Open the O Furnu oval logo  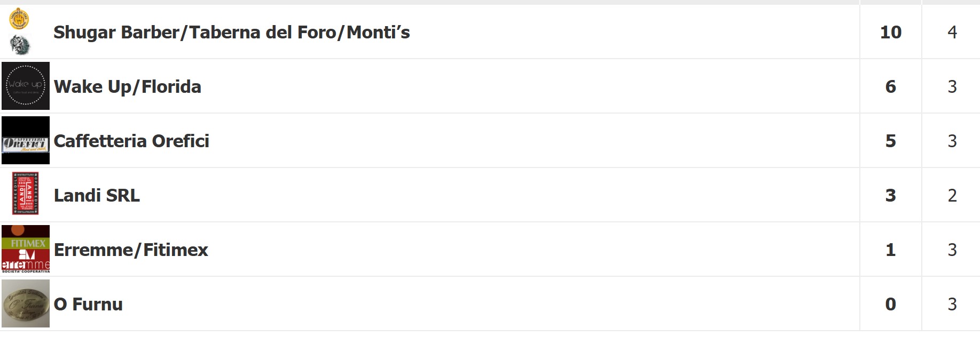click(26, 303)
